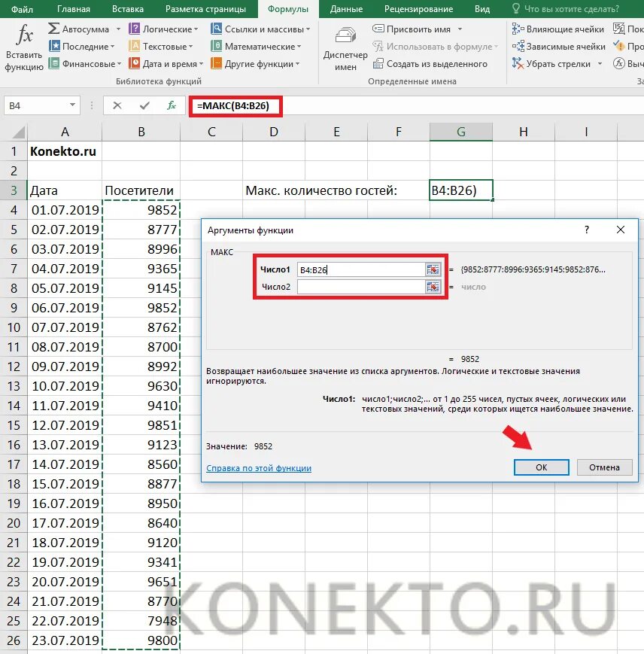Screen dimensions: 644x654
Task: Collapse dialog using Число1 range selector icon
Action: click(x=433, y=269)
